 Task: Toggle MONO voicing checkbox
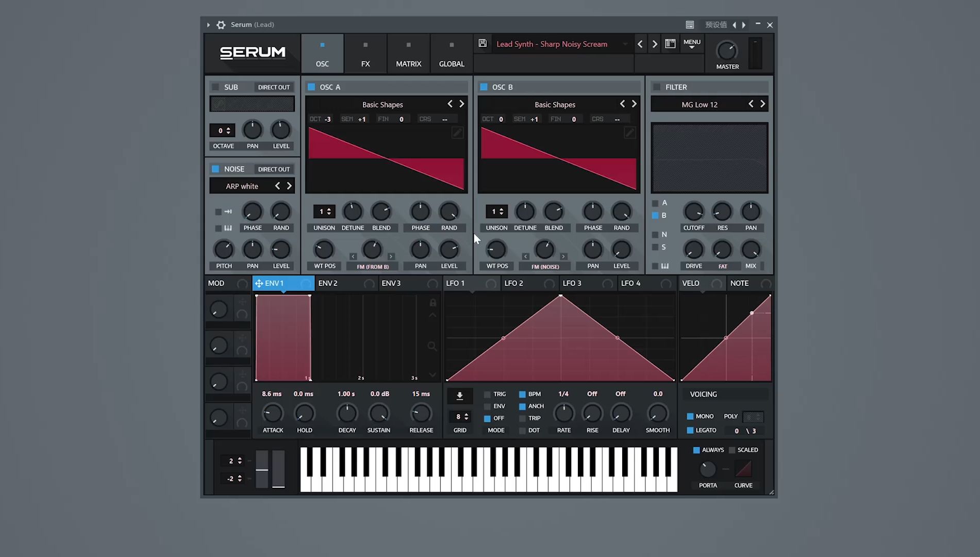click(690, 416)
